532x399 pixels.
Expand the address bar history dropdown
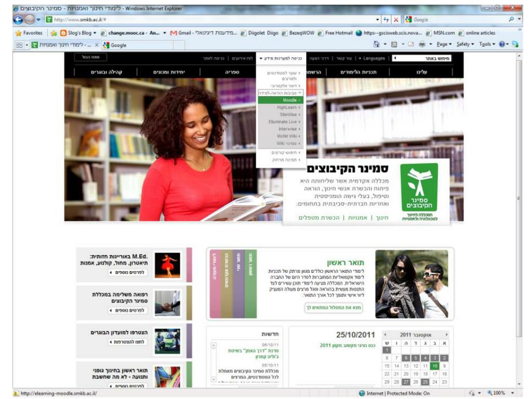click(x=378, y=20)
